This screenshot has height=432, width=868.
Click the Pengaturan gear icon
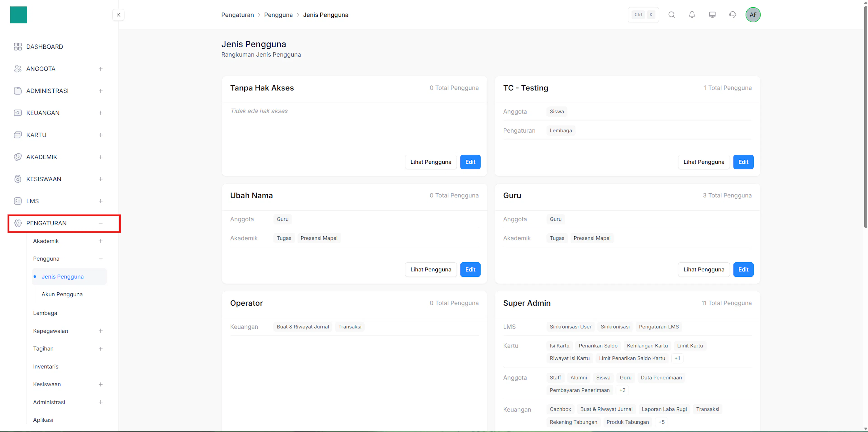[x=18, y=223]
